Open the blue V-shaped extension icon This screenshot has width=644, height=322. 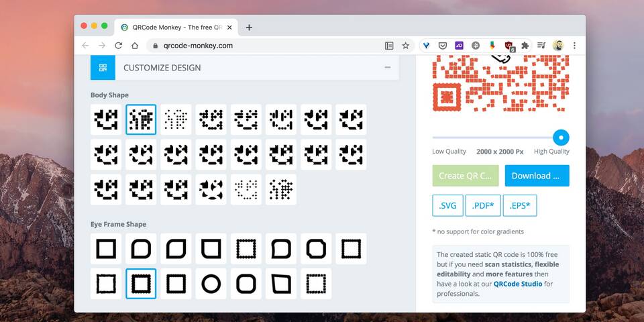coord(427,46)
